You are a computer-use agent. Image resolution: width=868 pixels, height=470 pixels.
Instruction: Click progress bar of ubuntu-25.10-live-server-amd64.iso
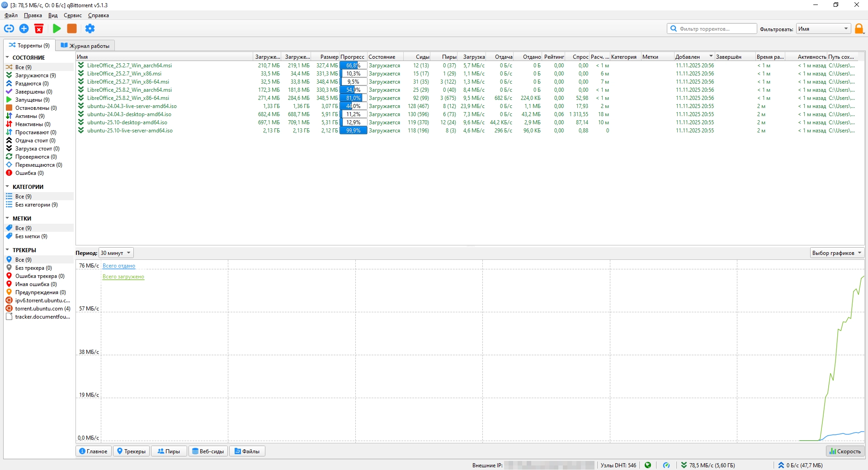coord(353,131)
